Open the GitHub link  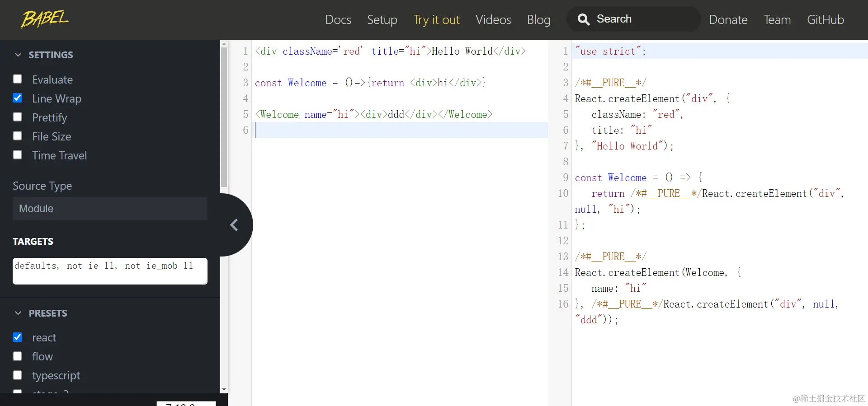tap(826, 20)
